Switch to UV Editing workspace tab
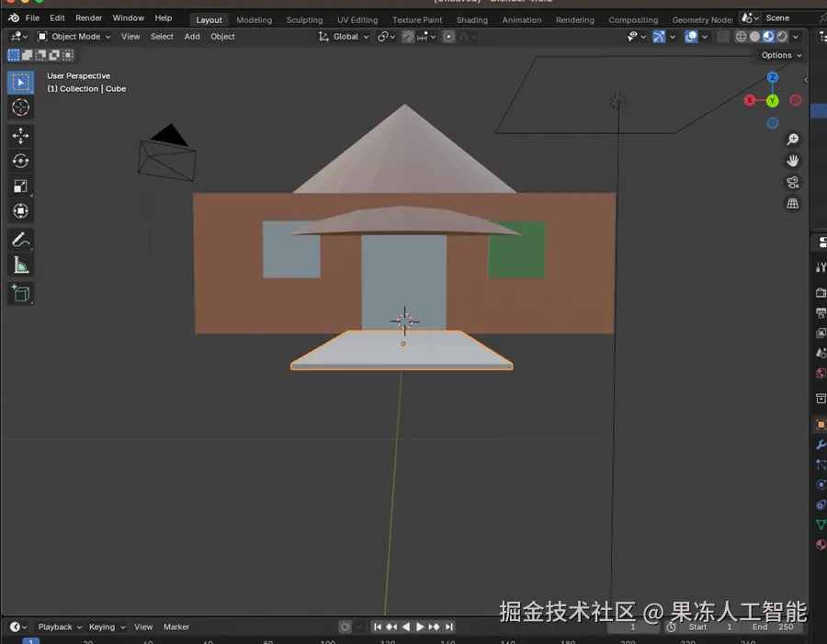The height and width of the screenshot is (644, 827). (x=357, y=19)
